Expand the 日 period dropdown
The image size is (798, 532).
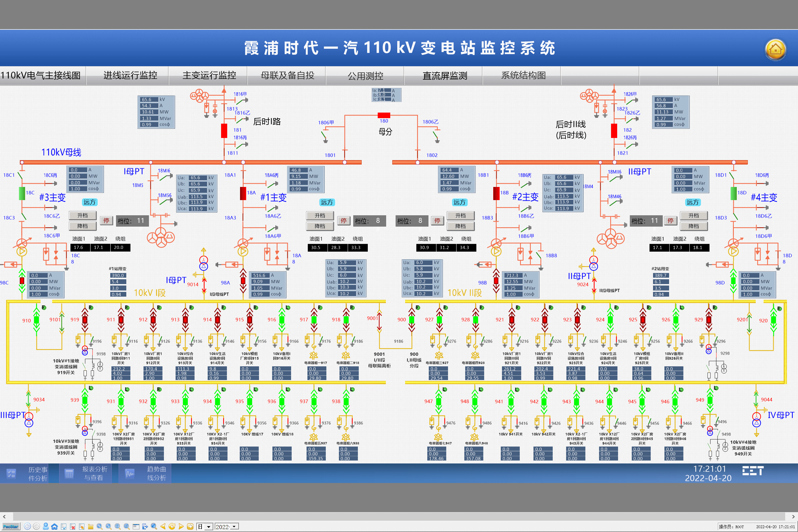(209, 526)
